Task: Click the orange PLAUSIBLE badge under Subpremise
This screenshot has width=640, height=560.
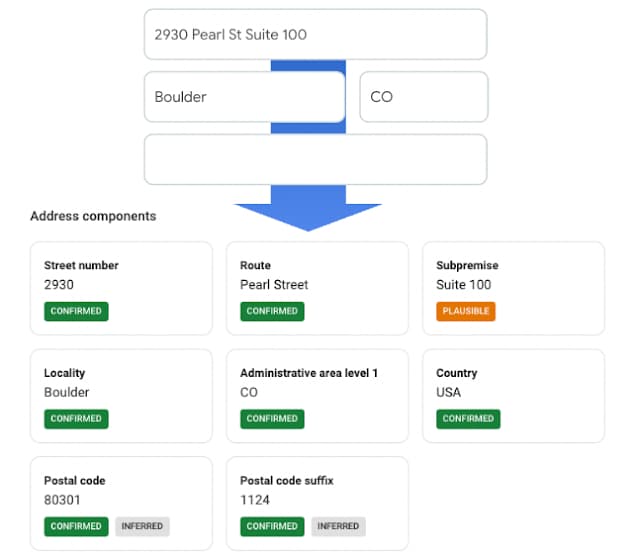Action: [x=466, y=311]
